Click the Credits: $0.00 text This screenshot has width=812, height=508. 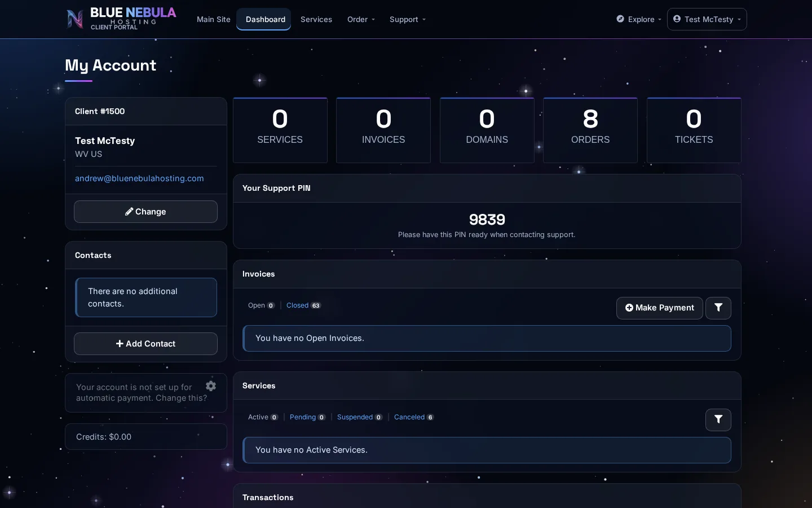104,437
